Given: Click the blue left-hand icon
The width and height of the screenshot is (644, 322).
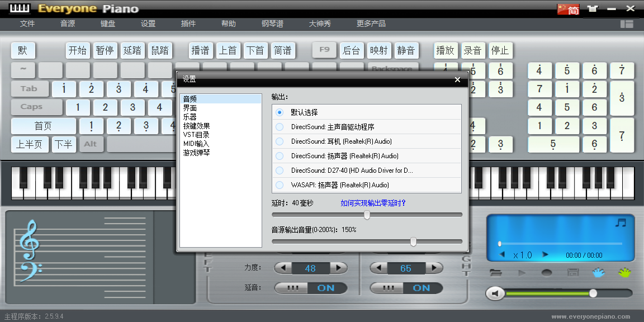Looking at the screenshot, I should point(599,273).
